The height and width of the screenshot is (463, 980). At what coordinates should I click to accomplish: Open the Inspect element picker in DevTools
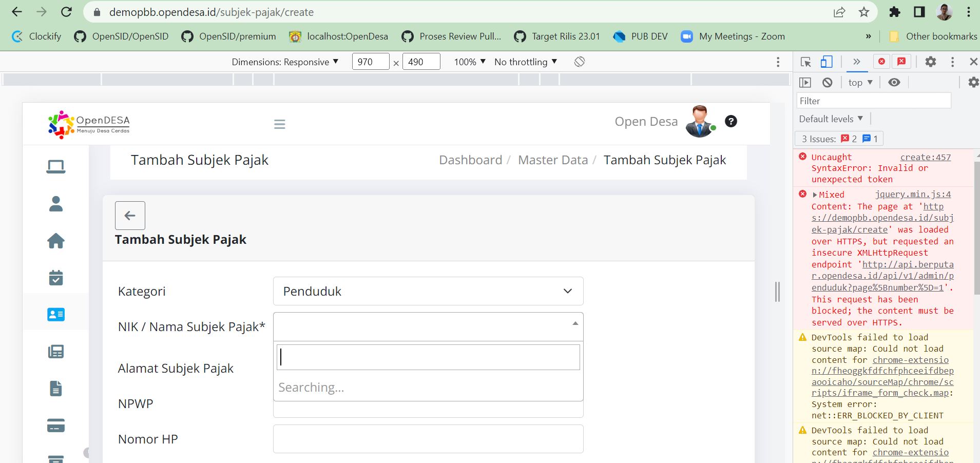click(806, 62)
